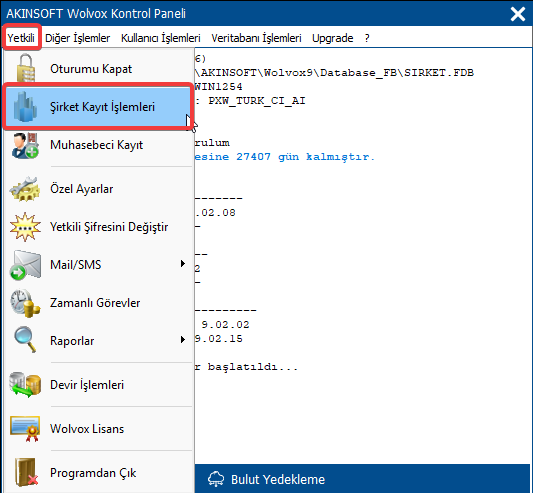This screenshot has width=533, height=493.
Task: Open the Kullanıcı İşlemleri menu
Action: 161,38
